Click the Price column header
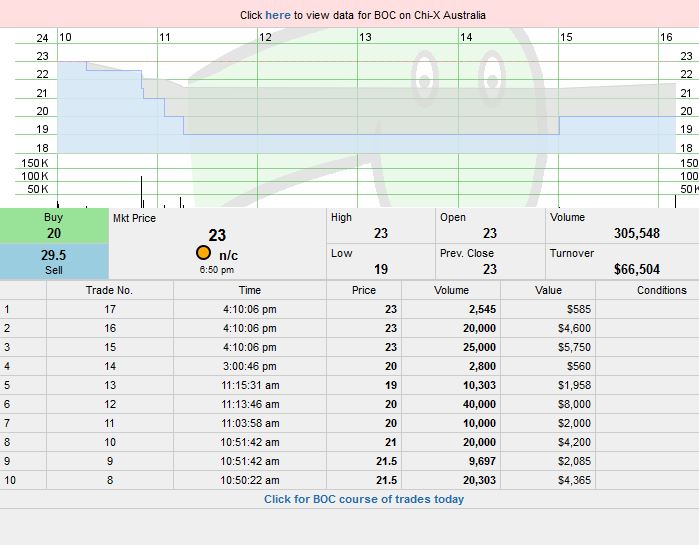Viewport: 699px width, 545px height. [x=364, y=290]
